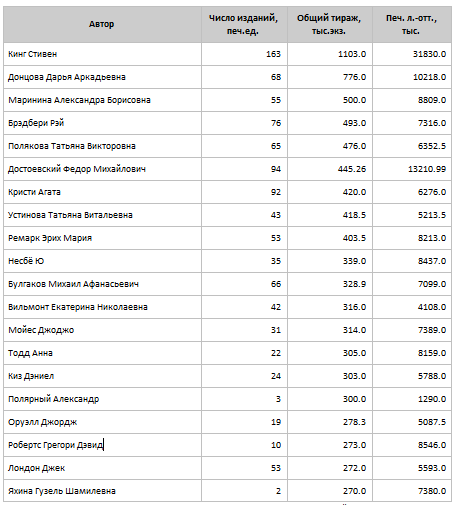Click the 'Брэдбери Рэй' cell

pyautogui.click(x=102, y=123)
